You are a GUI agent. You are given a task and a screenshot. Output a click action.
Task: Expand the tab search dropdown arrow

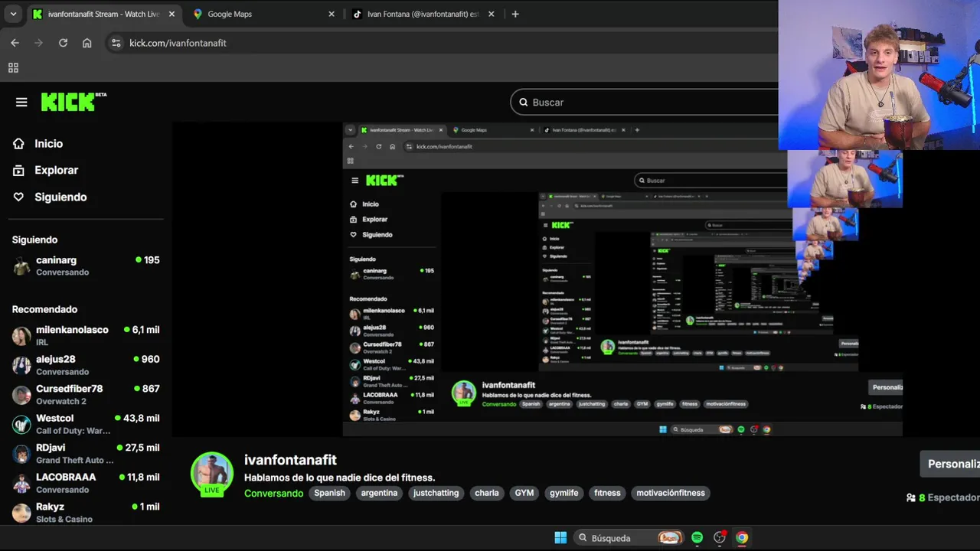13,14
